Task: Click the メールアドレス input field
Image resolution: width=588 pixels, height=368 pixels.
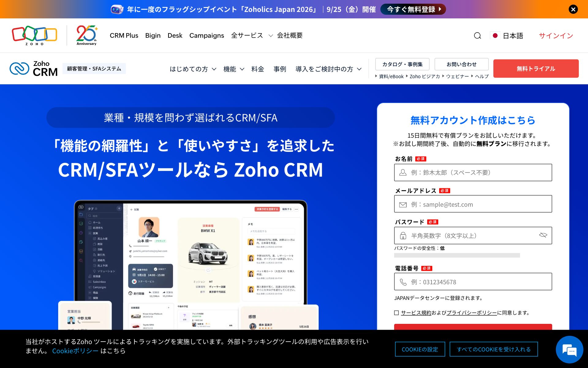Action: [473, 204]
